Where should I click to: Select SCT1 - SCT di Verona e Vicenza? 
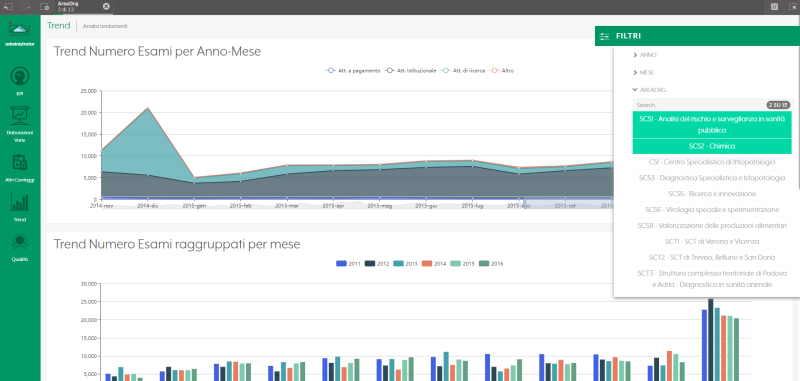click(712, 241)
